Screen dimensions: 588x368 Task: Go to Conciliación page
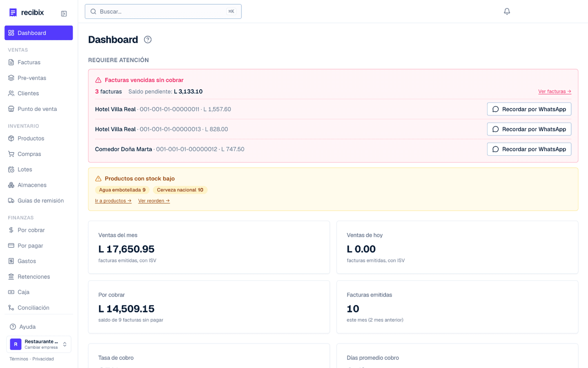(39, 307)
